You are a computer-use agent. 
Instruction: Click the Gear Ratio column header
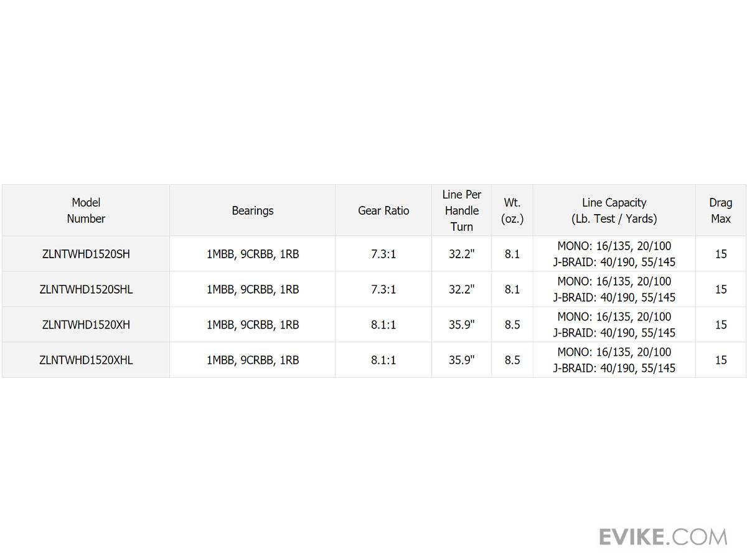[x=383, y=210]
